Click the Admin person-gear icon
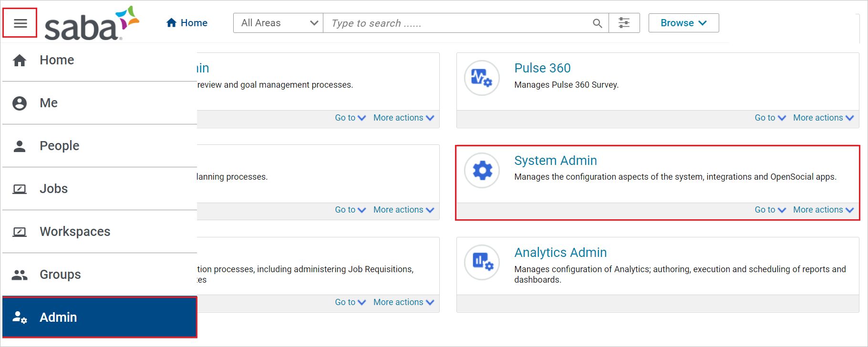The image size is (868, 347). click(x=20, y=317)
